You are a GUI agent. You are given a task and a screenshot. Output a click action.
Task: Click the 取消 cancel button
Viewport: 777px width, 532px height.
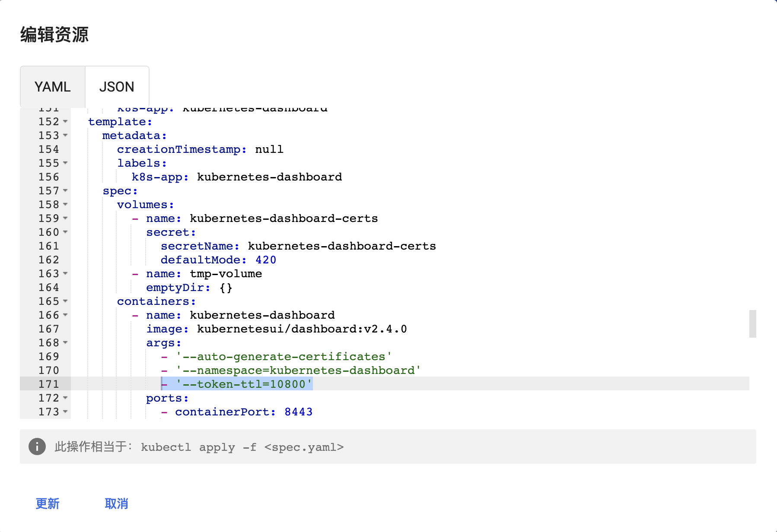pyautogui.click(x=116, y=503)
